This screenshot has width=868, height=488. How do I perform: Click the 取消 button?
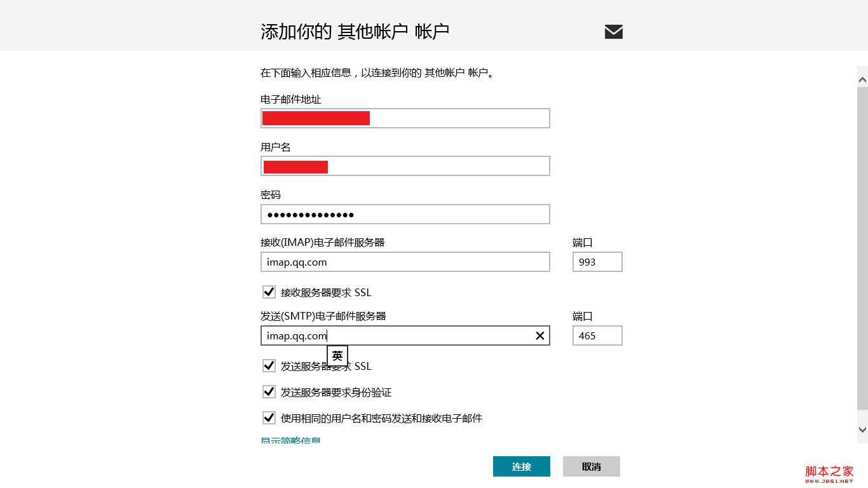590,466
